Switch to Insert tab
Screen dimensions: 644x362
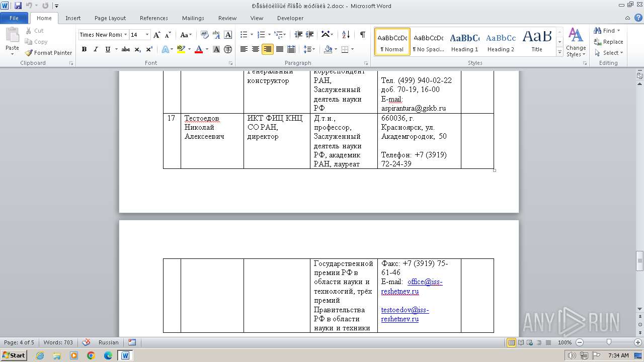(x=73, y=18)
